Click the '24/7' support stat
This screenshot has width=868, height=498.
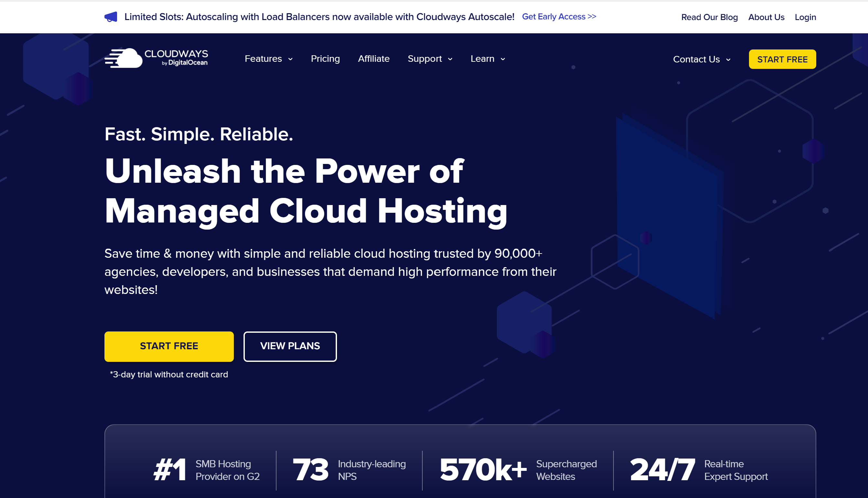[x=662, y=470]
